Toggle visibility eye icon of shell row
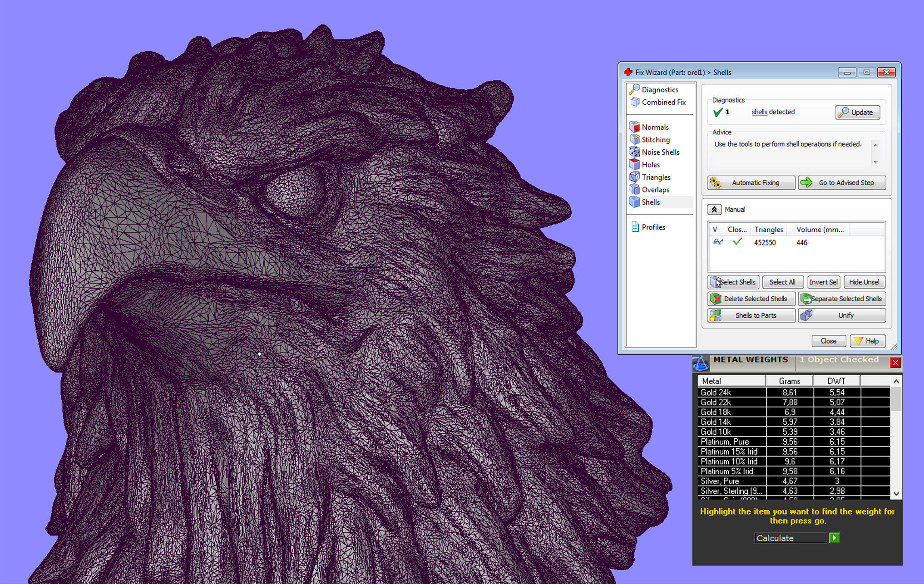924x584 pixels. 717,242
